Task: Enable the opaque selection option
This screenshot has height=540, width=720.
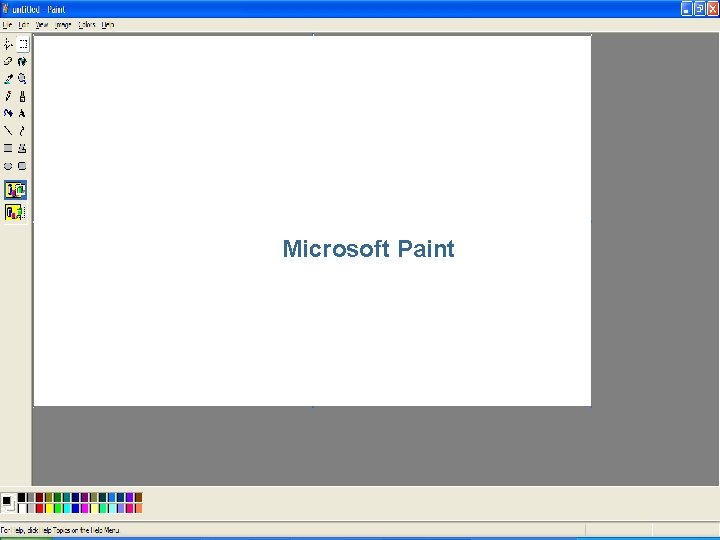Action: (16, 190)
